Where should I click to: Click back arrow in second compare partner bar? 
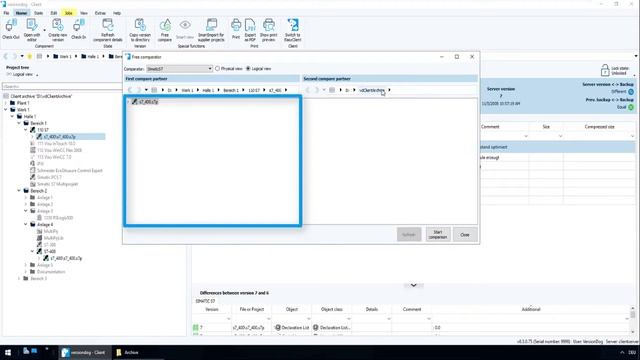[x=308, y=90]
